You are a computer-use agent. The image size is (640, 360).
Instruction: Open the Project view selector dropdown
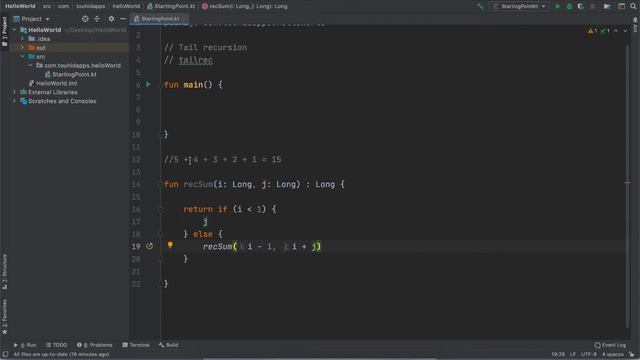pyautogui.click(x=31, y=19)
